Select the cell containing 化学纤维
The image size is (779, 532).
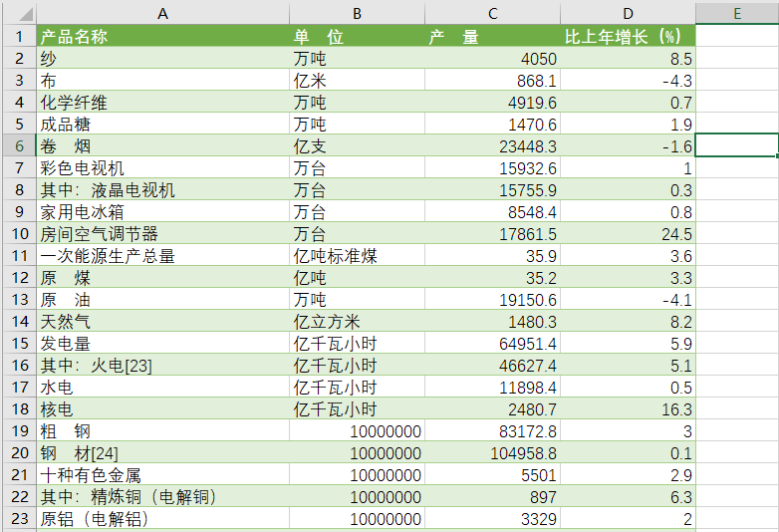(163, 103)
